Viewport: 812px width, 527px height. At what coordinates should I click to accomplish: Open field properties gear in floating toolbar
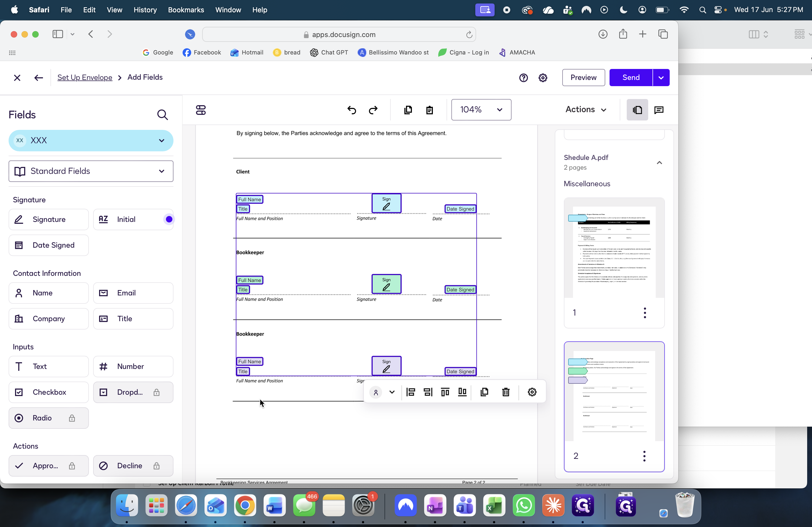(x=532, y=392)
